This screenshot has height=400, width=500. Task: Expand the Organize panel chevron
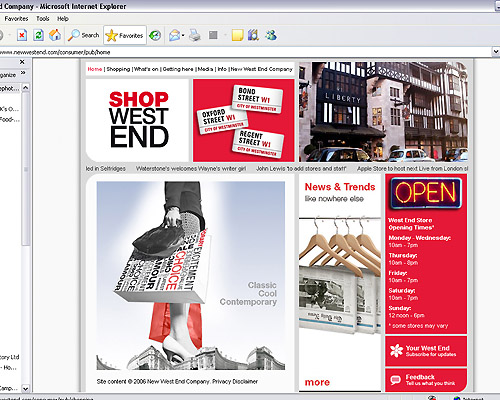[x=23, y=73]
